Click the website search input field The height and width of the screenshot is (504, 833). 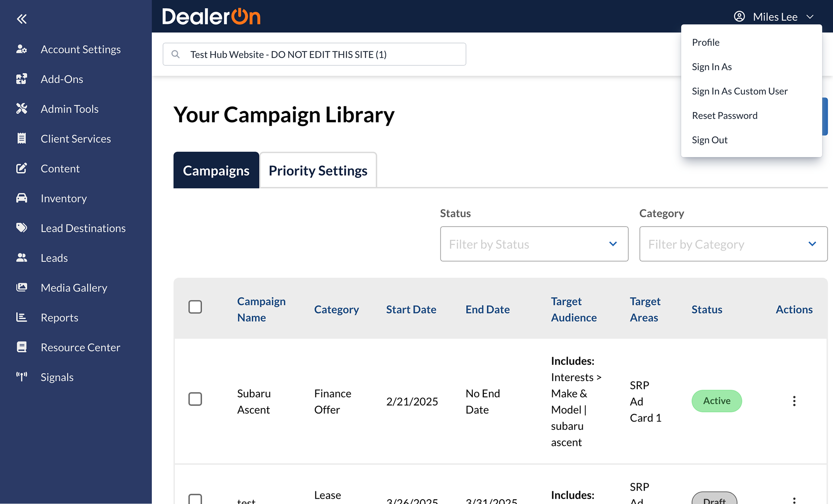[x=315, y=54]
